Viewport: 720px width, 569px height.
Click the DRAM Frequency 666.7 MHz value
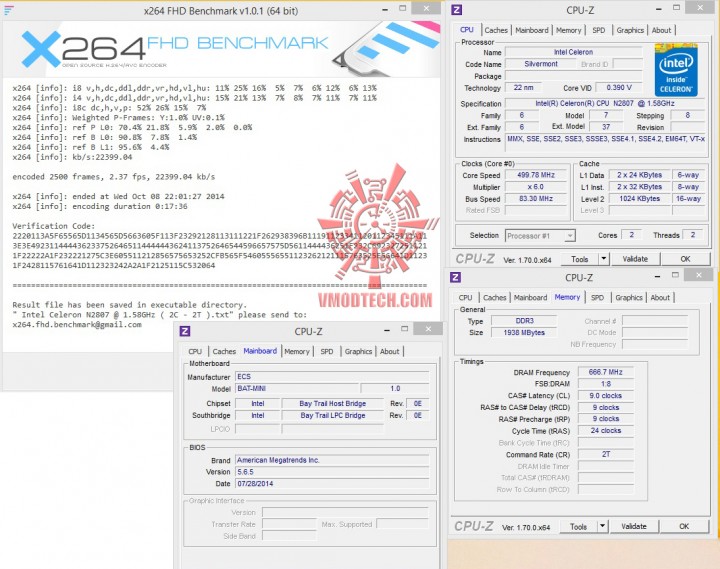[x=606, y=372]
